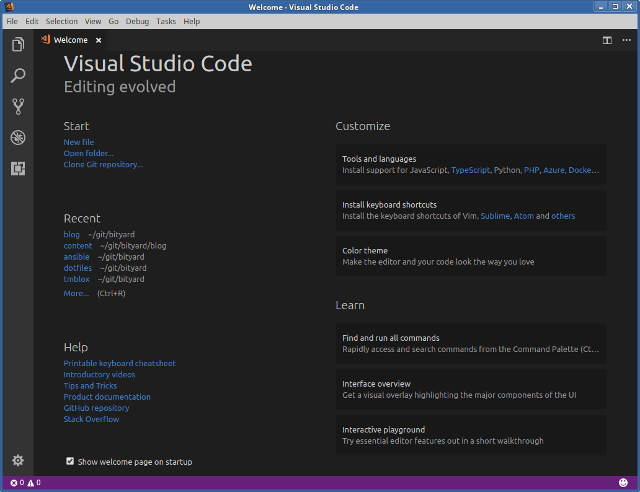This screenshot has width=640, height=492.
Task: Click the split editor icon
Action: pyautogui.click(x=607, y=40)
